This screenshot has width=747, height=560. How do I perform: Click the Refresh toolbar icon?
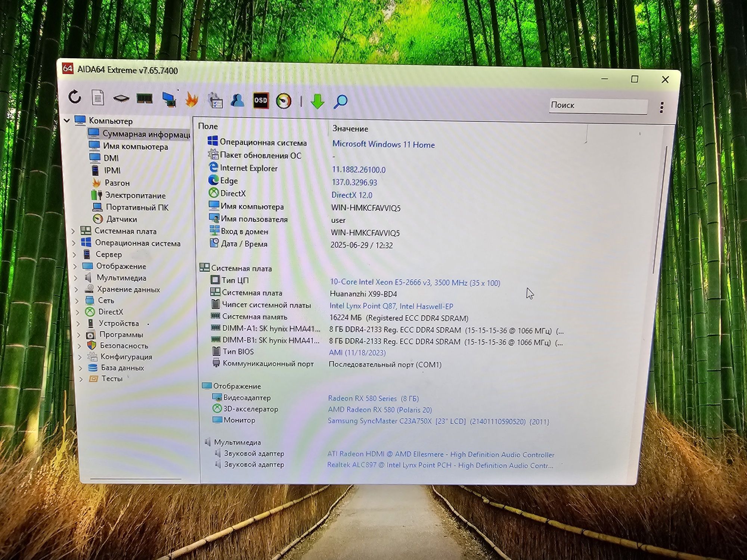[75, 97]
